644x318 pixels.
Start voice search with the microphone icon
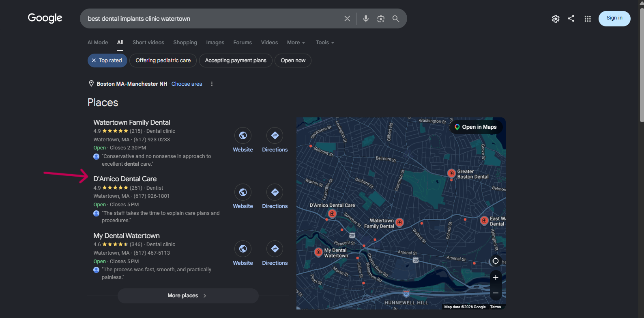pos(366,19)
